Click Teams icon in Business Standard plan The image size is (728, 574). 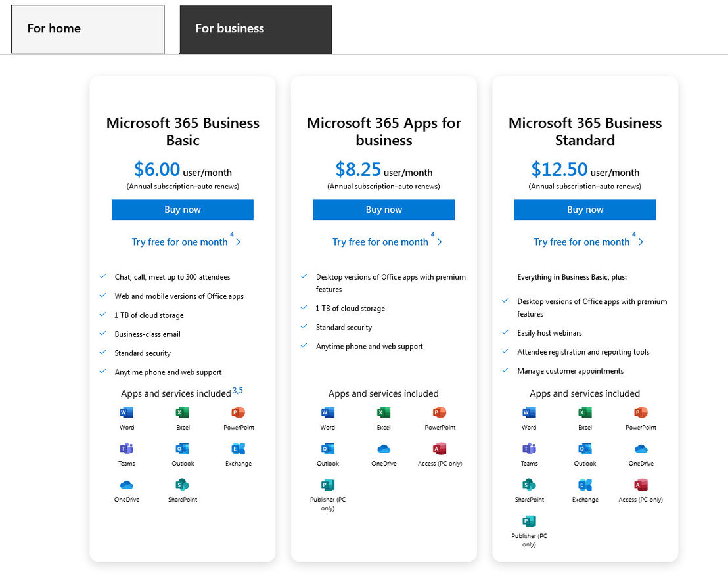[x=530, y=449]
